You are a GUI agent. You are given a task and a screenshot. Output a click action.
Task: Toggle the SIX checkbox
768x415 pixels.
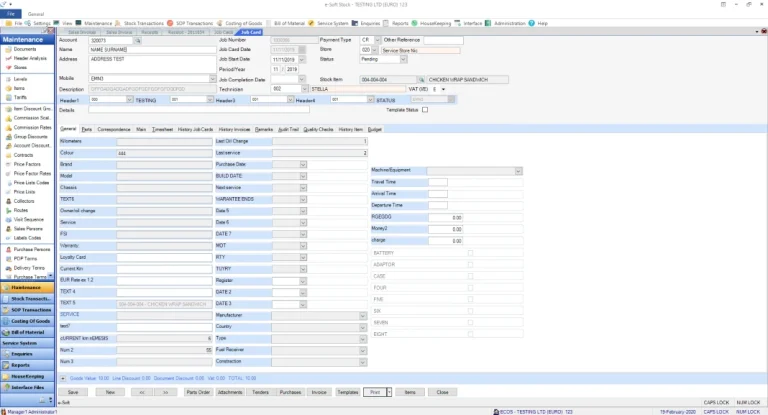pos(470,311)
